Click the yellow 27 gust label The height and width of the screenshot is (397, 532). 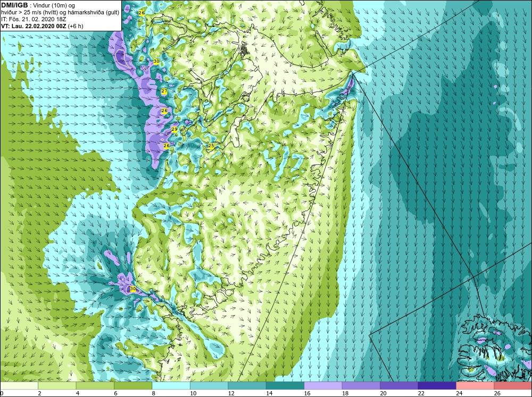[164, 91]
